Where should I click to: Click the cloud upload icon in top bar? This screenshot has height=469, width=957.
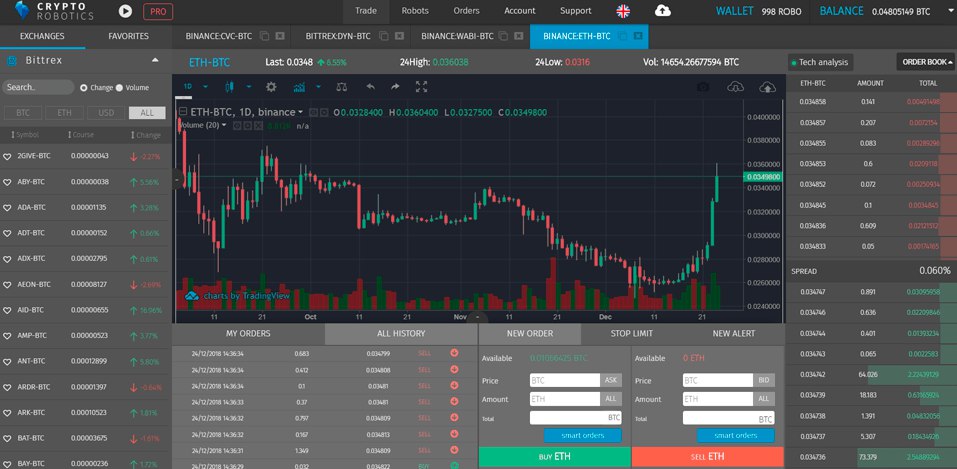[662, 11]
